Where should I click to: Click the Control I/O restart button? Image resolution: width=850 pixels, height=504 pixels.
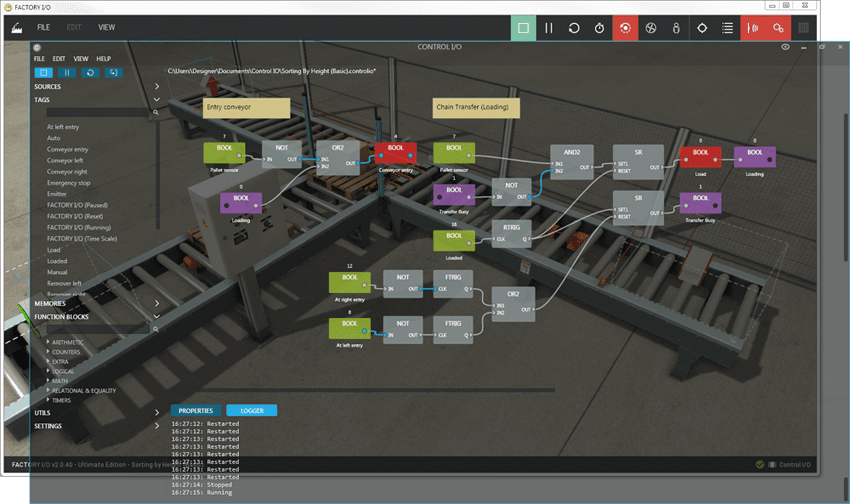pos(91,73)
